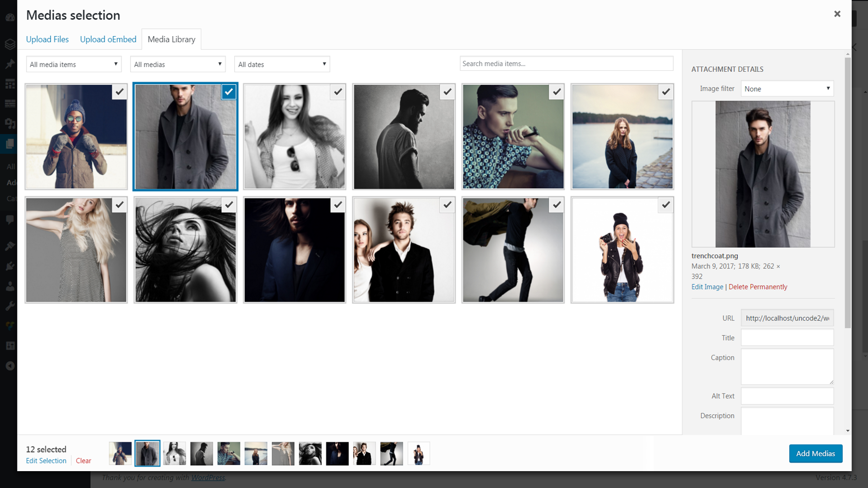This screenshot has height=488, width=868.
Task: Uncheck the jumping man image checkmark
Action: (x=556, y=205)
